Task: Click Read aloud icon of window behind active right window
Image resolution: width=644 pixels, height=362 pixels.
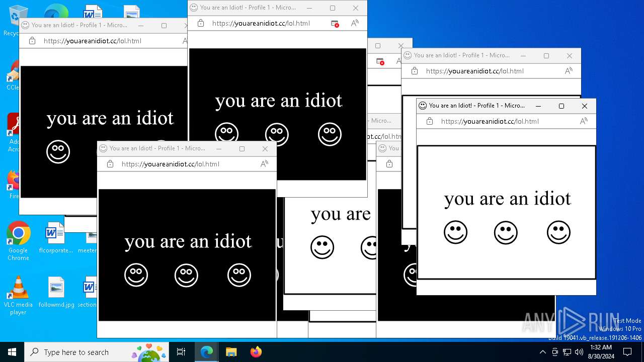Action: tap(569, 71)
